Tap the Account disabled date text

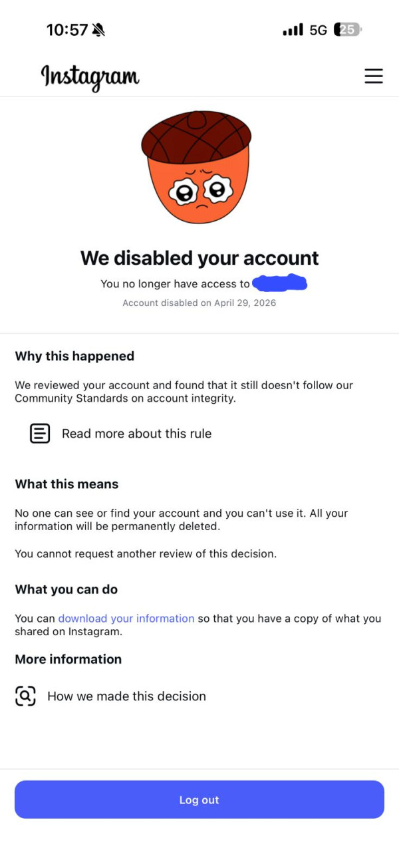click(x=199, y=303)
